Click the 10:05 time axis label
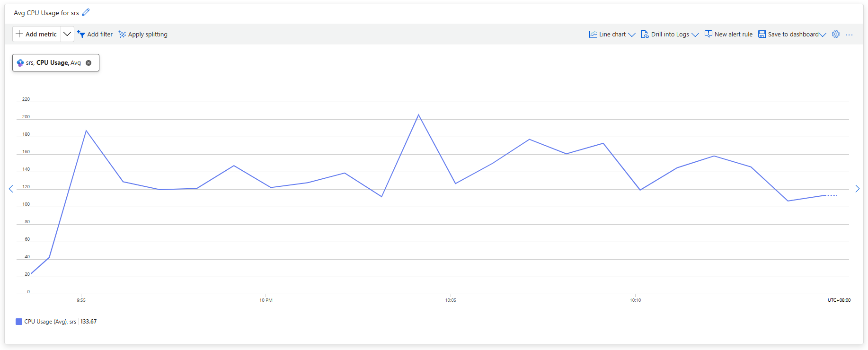The width and height of the screenshot is (868, 350). (x=451, y=300)
